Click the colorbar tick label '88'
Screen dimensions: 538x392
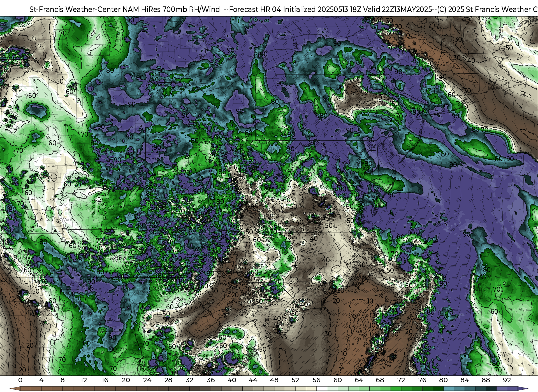tap(486, 380)
